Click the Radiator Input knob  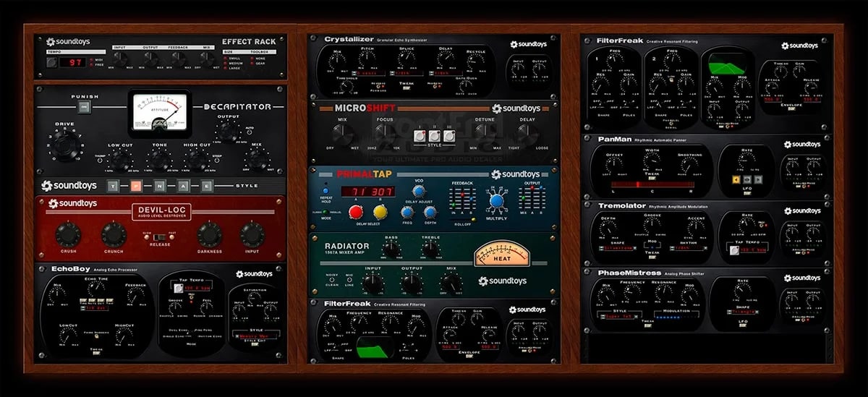[x=373, y=281]
